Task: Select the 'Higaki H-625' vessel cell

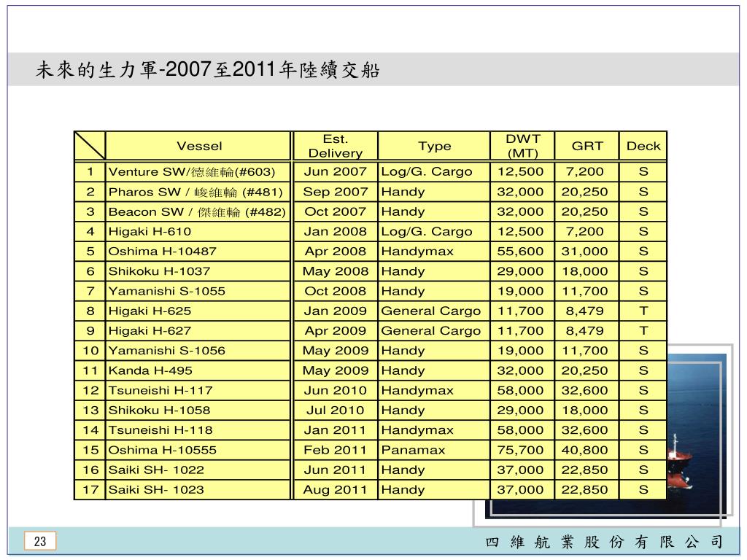Action: 198,311
